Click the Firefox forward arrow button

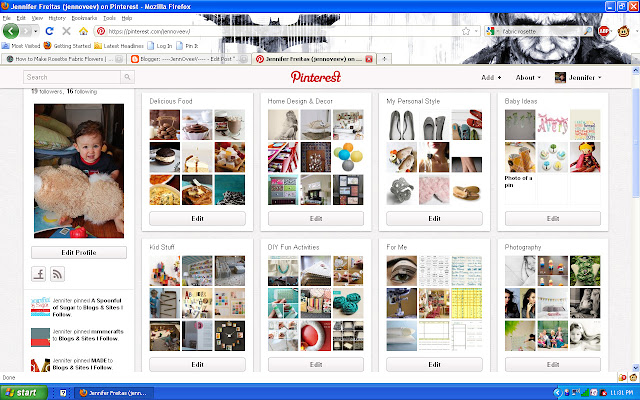(x=26, y=31)
